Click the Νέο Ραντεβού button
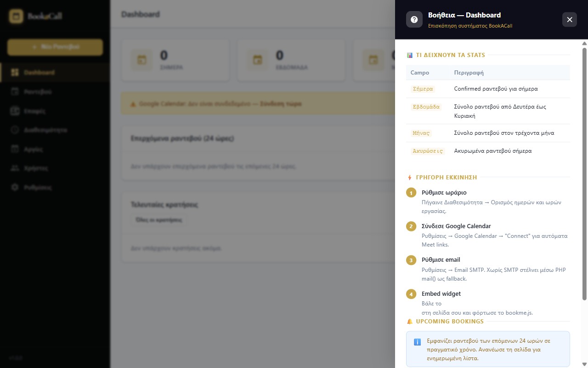 click(x=55, y=47)
